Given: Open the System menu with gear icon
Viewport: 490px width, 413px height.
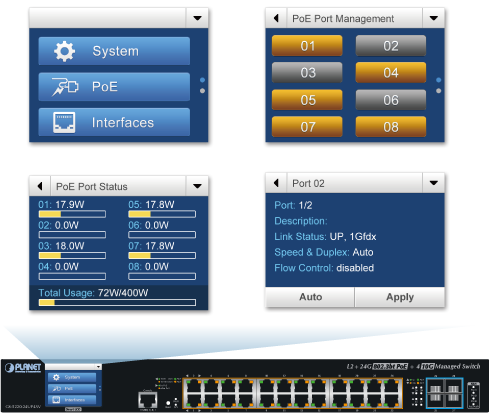Looking at the screenshot, I should (x=114, y=51).
